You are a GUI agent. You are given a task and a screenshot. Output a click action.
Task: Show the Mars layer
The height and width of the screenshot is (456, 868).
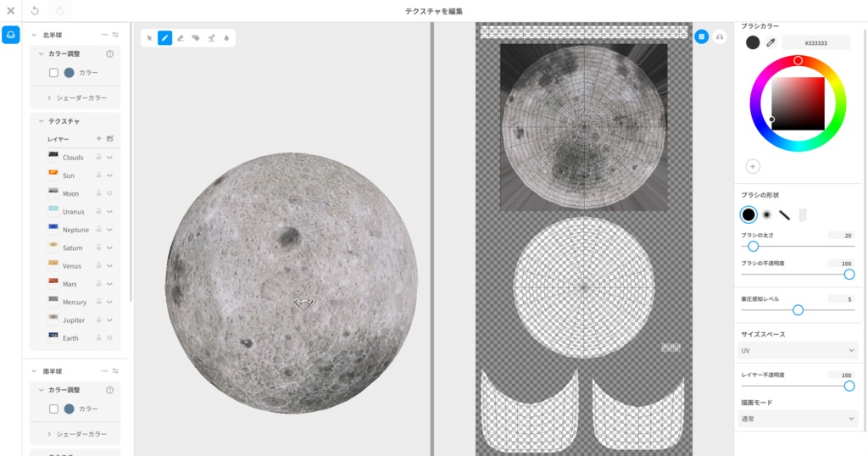(x=109, y=283)
